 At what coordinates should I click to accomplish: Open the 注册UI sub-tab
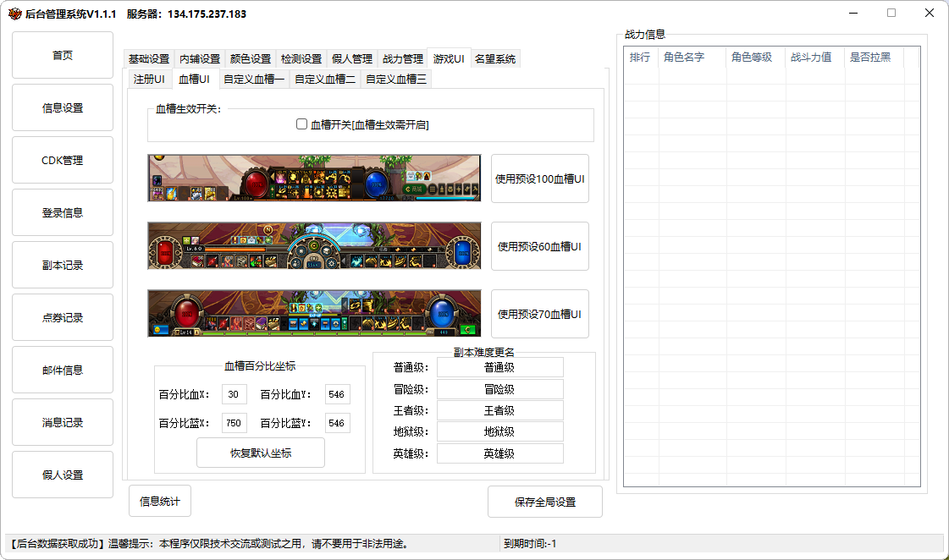pos(149,80)
